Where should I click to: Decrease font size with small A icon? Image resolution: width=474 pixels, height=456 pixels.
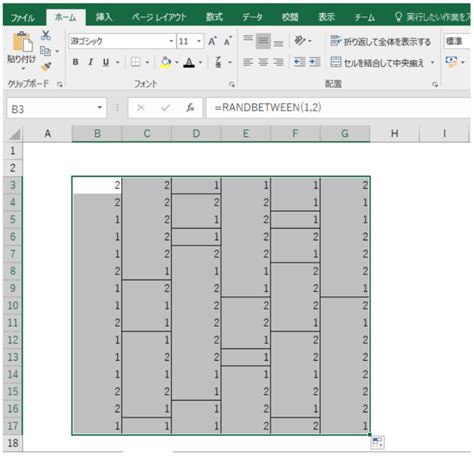click(x=228, y=41)
